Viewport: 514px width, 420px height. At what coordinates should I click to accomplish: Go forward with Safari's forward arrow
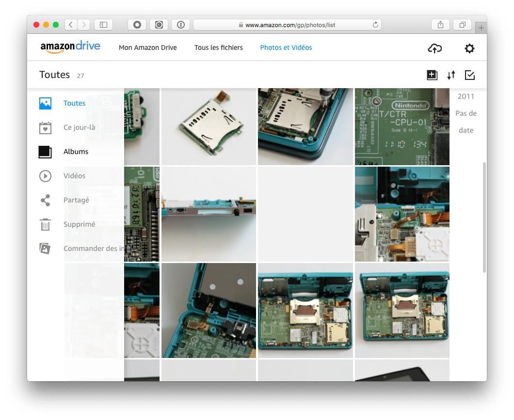pyautogui.click(x=84, y=25)
